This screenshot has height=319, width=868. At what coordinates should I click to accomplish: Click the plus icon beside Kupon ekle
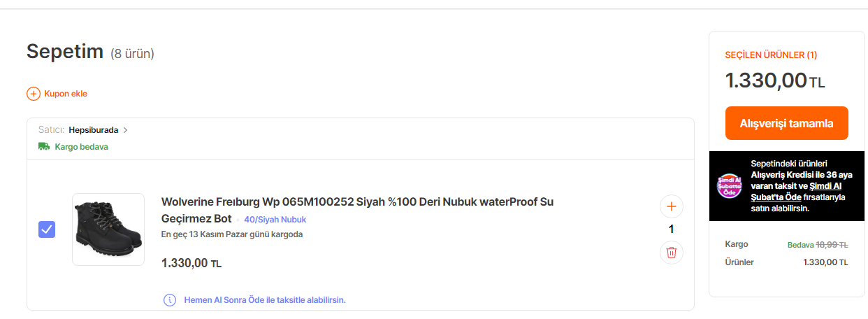pos(33,94)
